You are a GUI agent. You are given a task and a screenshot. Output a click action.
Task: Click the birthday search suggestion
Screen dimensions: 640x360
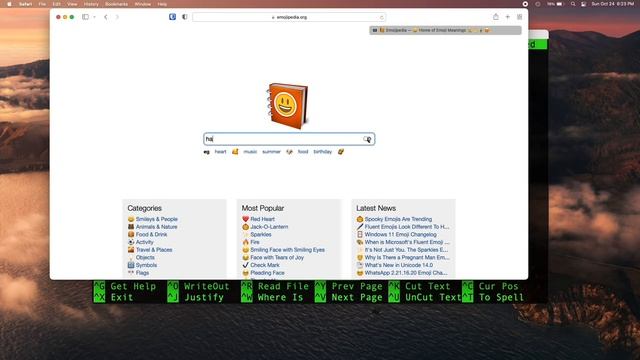(x=322, y=152)
